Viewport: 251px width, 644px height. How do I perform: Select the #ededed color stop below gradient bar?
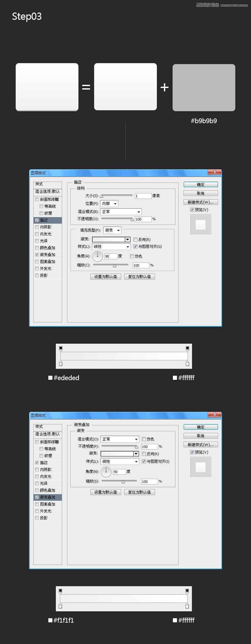pyautogui.click(x=61, y=363)
